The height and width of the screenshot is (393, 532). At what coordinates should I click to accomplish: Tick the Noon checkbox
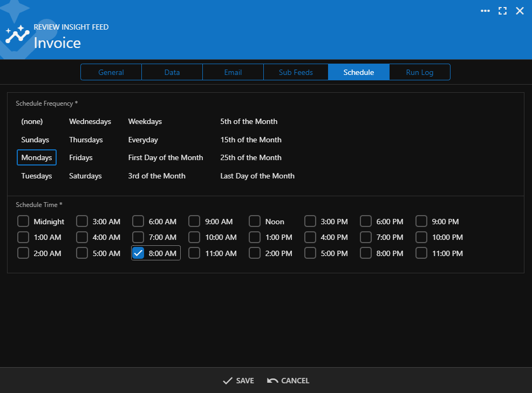255,221
